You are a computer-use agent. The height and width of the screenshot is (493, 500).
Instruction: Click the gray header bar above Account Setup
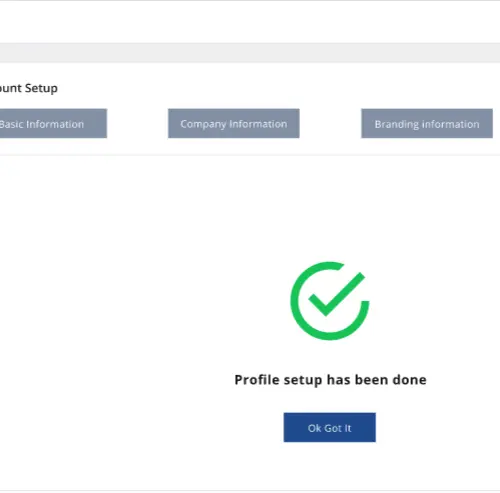click(x=250, y=53)
